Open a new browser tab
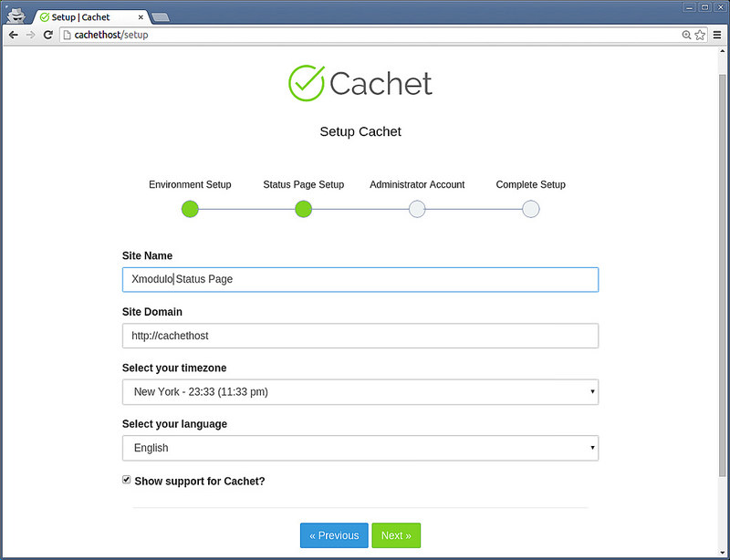 coord(159,16)
